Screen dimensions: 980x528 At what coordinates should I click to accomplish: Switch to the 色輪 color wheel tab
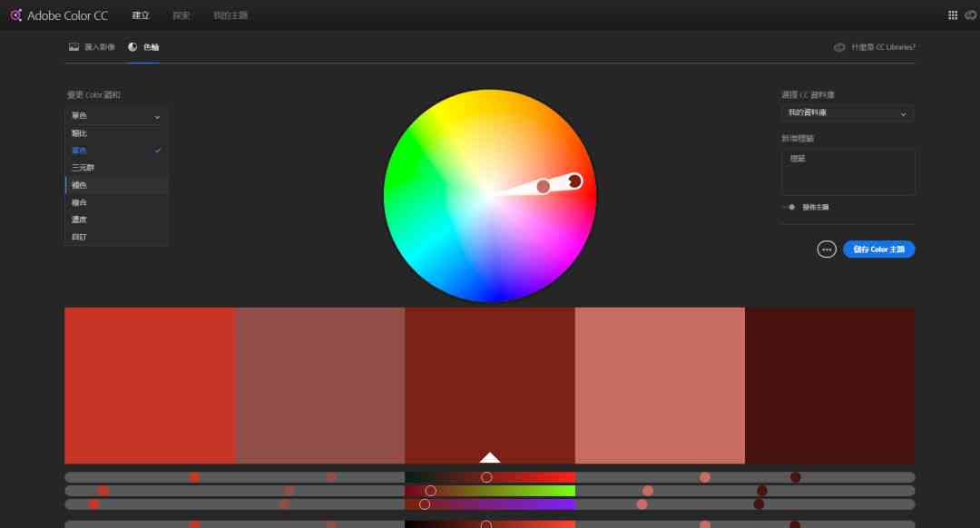click(143, 47)
